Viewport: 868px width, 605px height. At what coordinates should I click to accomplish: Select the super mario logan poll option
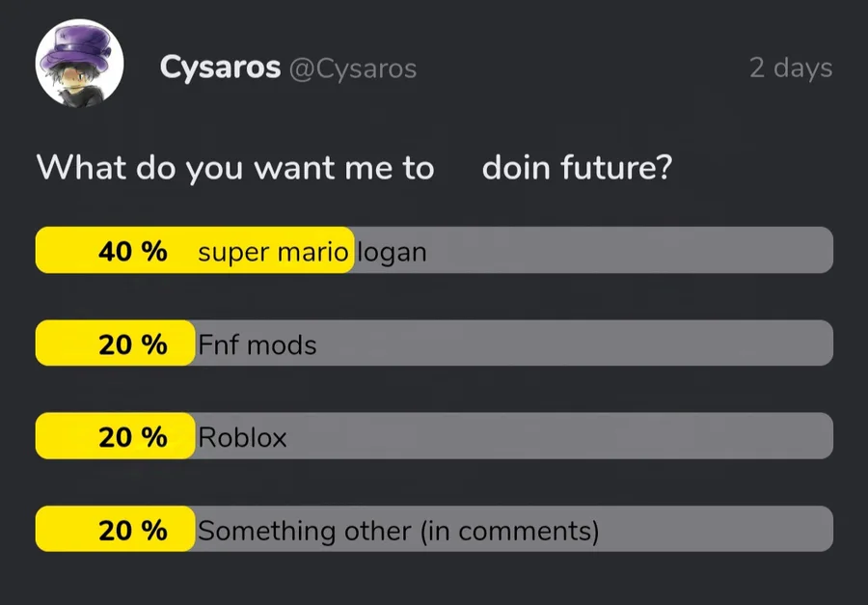coord(434,250)
